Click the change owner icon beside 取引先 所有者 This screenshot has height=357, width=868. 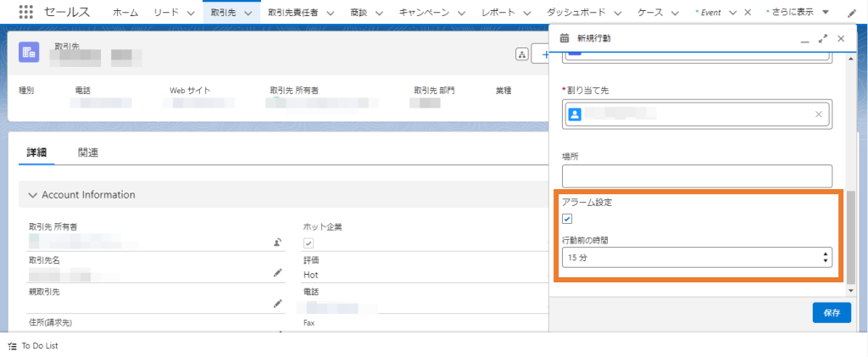coord(276,243)
